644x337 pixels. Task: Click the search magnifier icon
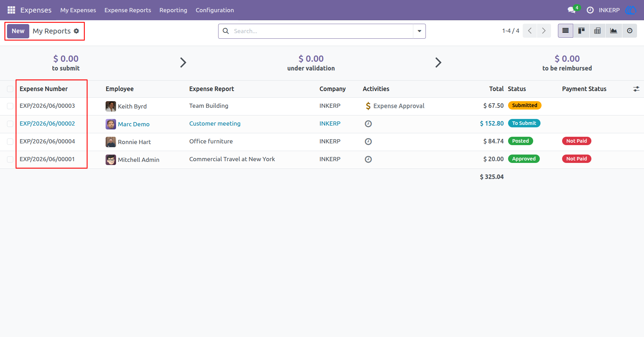(x=226, y=31)
